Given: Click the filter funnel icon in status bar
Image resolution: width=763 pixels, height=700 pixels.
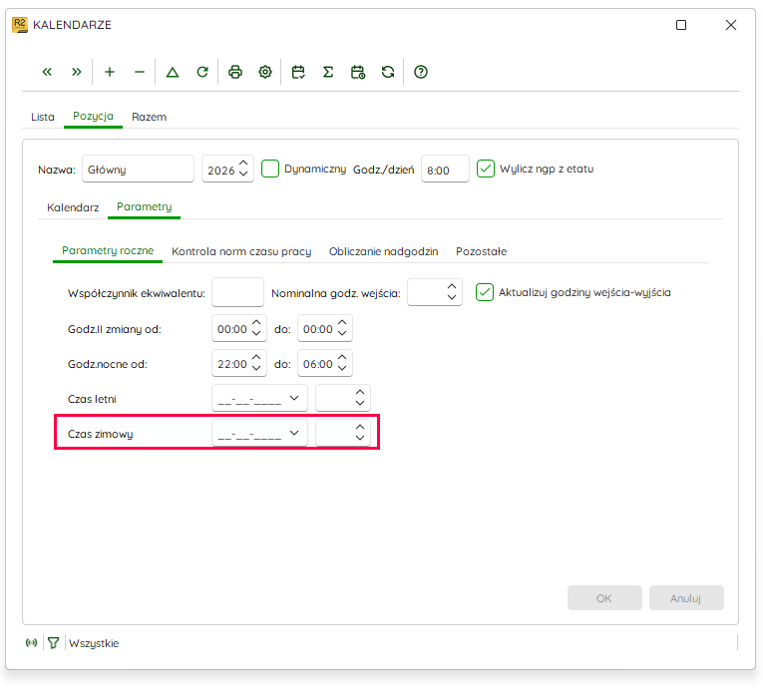Looking at the screenshot, I should 54,643.
